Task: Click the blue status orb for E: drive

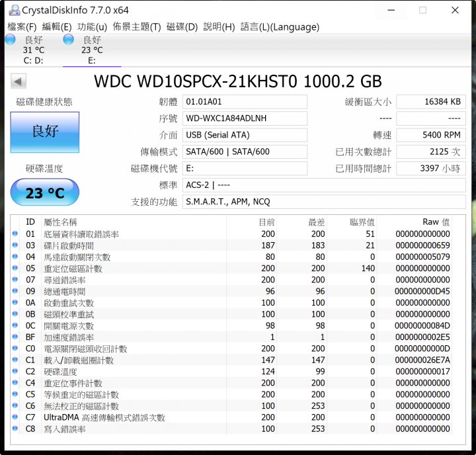Action: (68, 40)
